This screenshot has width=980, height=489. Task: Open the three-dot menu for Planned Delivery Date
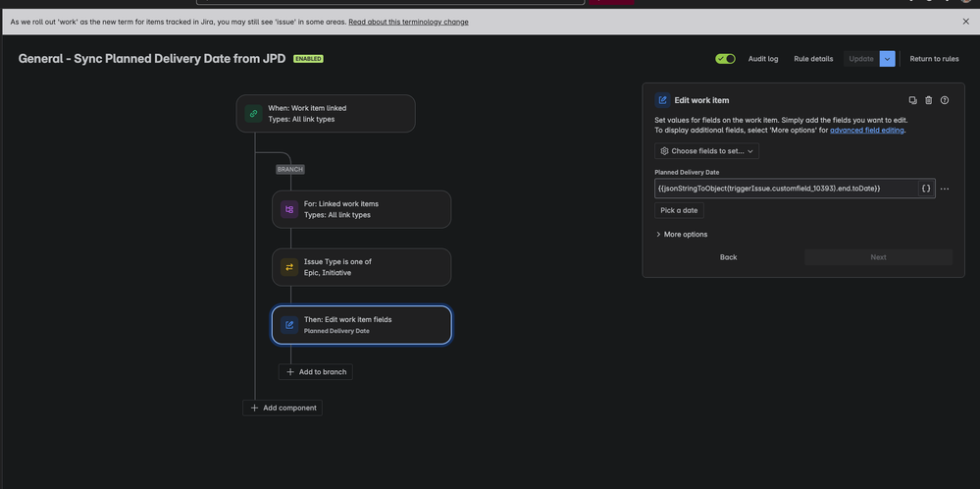pos(945,189)
